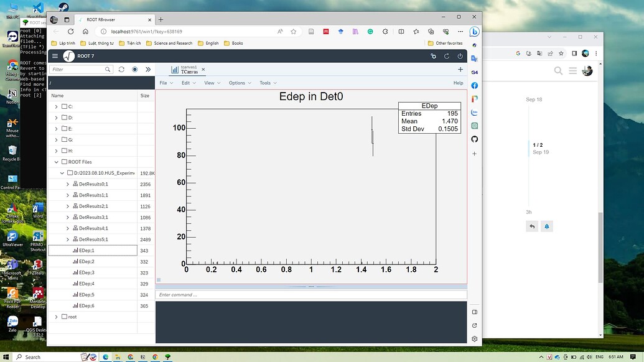This screenshot has height=362, width=644.
Task: Click the + button to add a new canvas tab
Action: tap(460, 70)
